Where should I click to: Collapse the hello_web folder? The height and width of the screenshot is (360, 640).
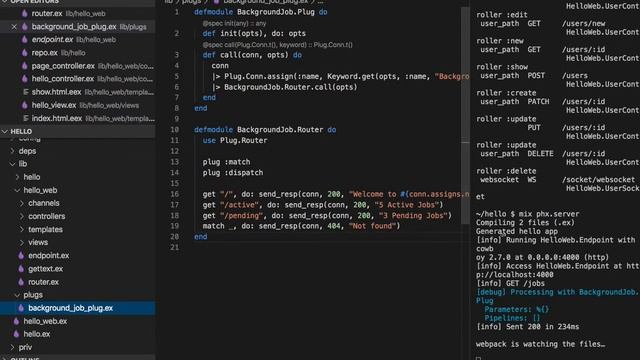pos(17,190)
